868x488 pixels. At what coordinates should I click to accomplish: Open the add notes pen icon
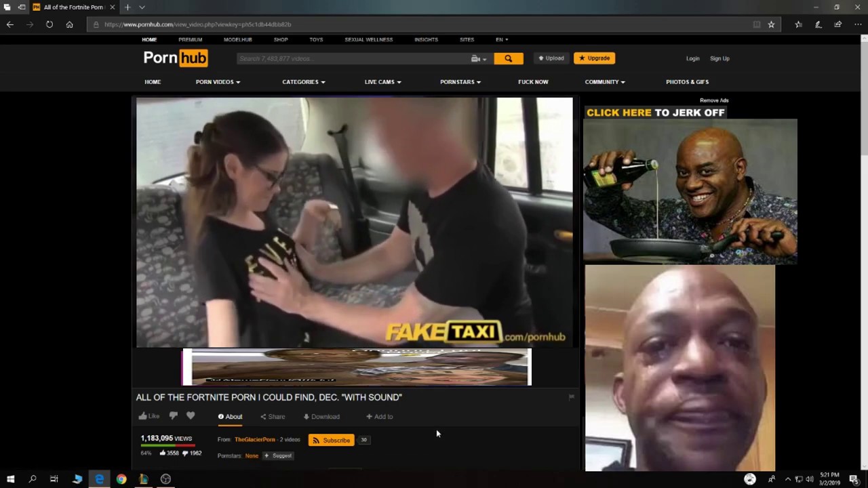[818, 24]
